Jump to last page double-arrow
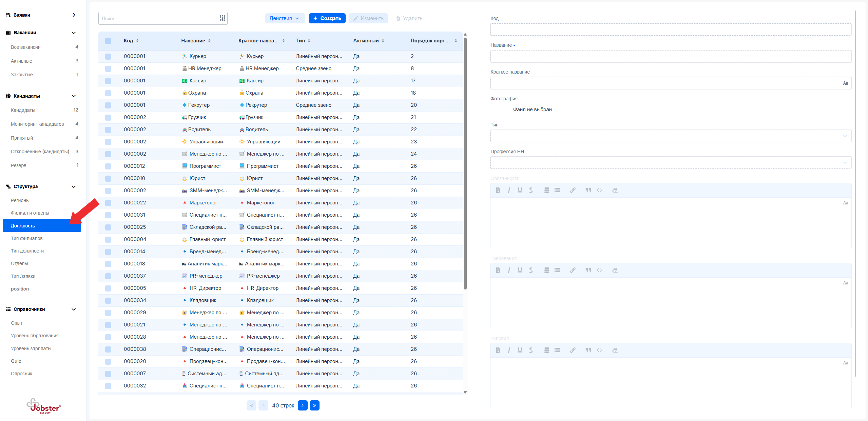The height and width of the screenshot is (421, 868). tap(314, 405)
